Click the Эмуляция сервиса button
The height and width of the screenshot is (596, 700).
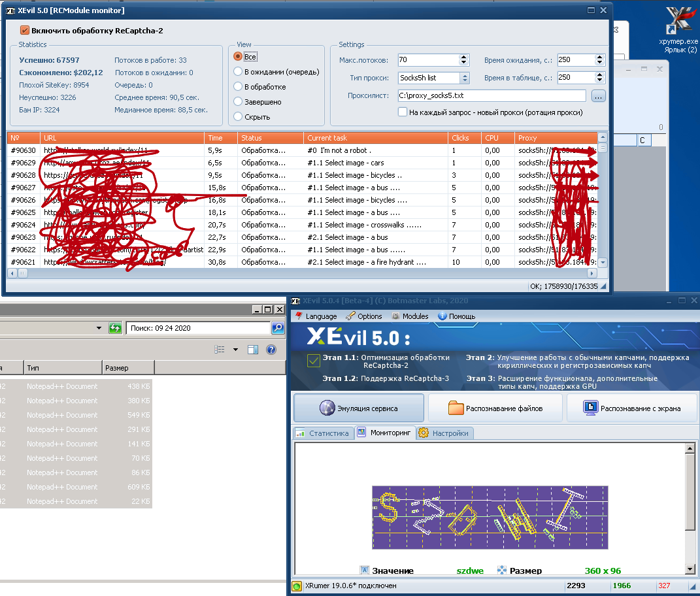pos(359,408)
